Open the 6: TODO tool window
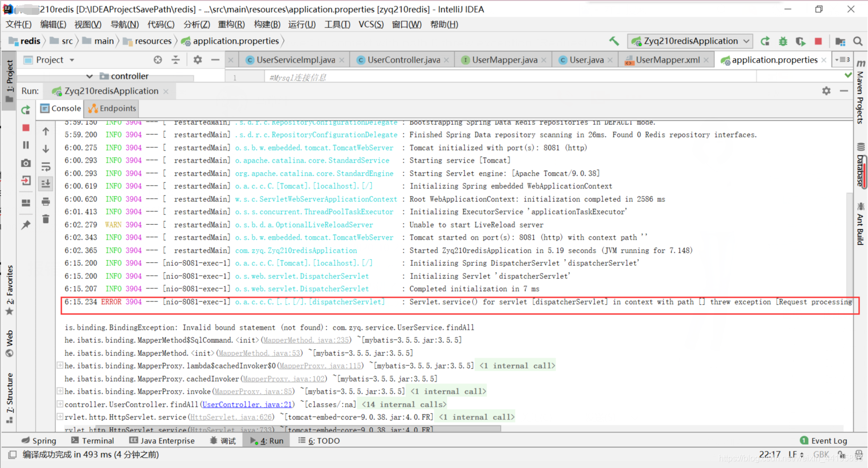Viewport: 868px width, 468px height. coord(319,440)
